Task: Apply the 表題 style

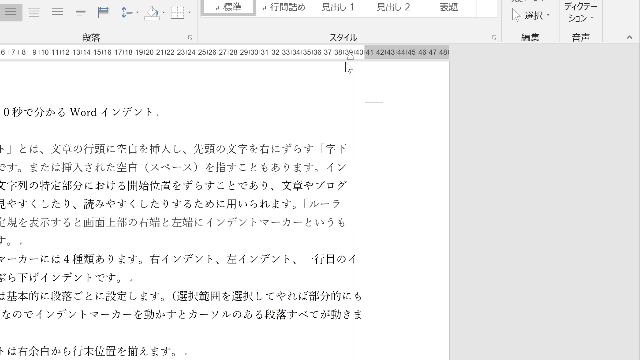Action: coord(449,7)
